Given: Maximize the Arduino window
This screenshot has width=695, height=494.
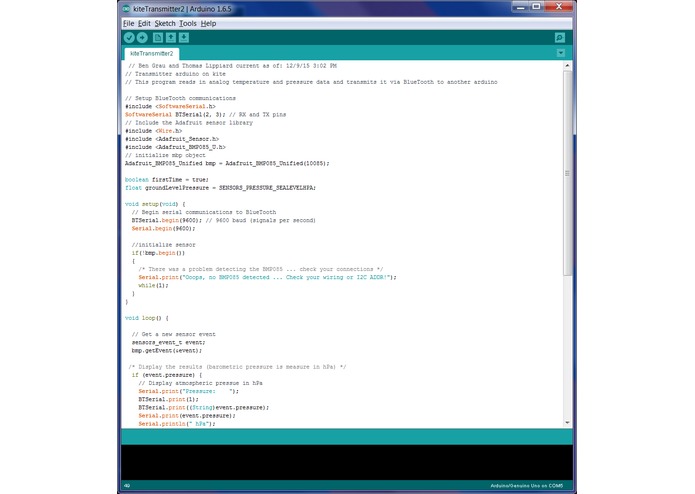Looking at the screenshot, I should [536, 7].
